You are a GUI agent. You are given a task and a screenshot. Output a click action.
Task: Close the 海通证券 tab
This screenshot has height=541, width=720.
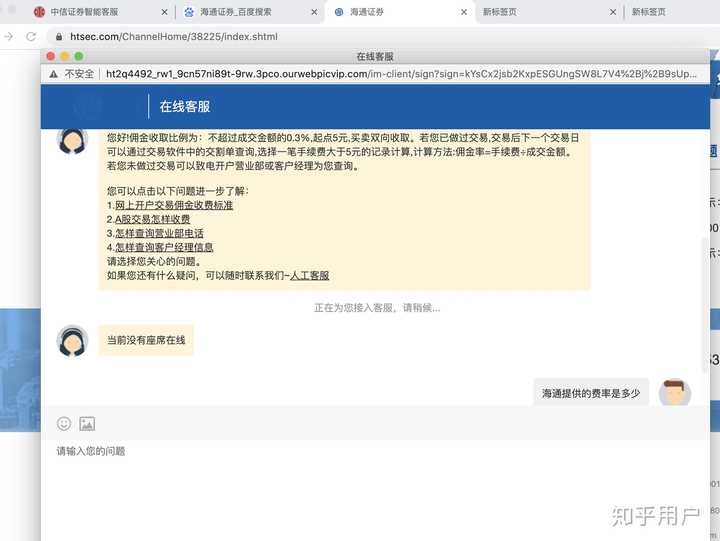pos(464,12)
